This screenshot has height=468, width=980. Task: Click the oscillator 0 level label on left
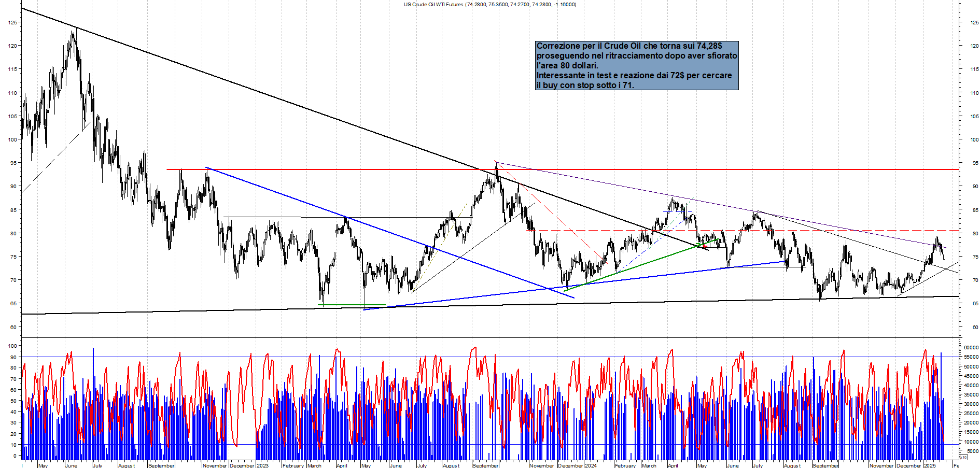tap(15, 456)
